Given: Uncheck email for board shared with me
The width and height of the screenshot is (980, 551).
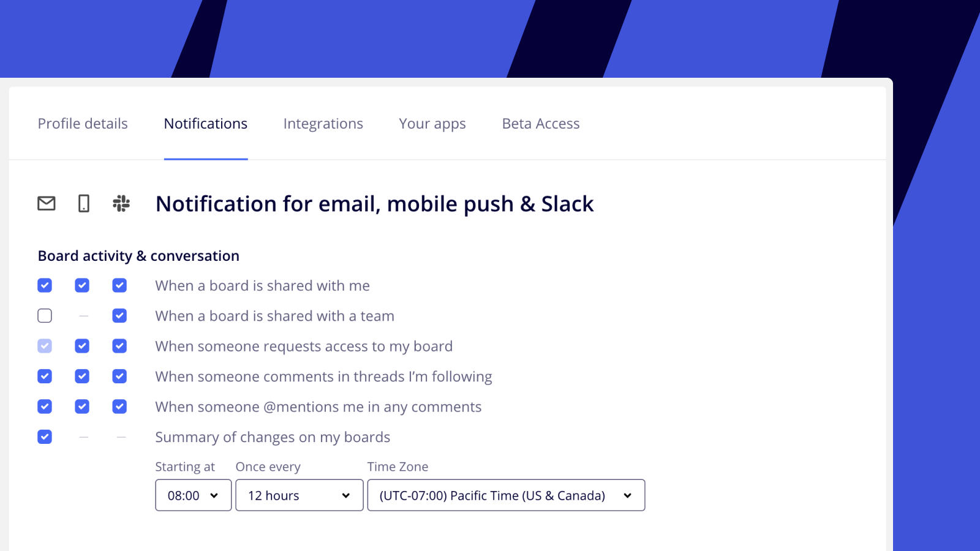Looking at the screenshot, I should pyautogui.click(x=45, y=285).
